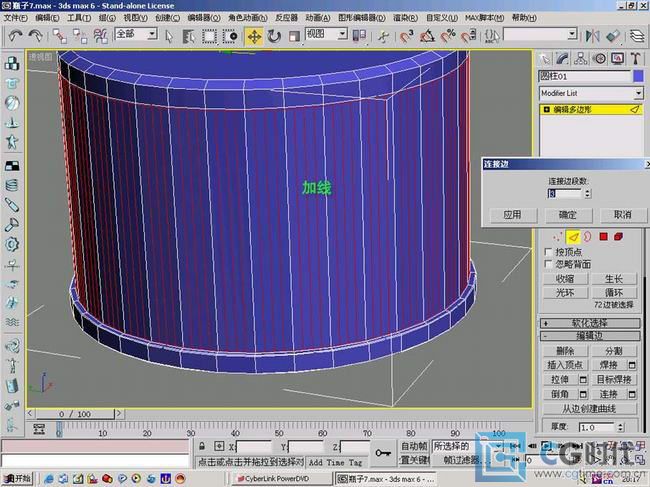
Task: Click the Align tool icon
Action: pos(613,36)
